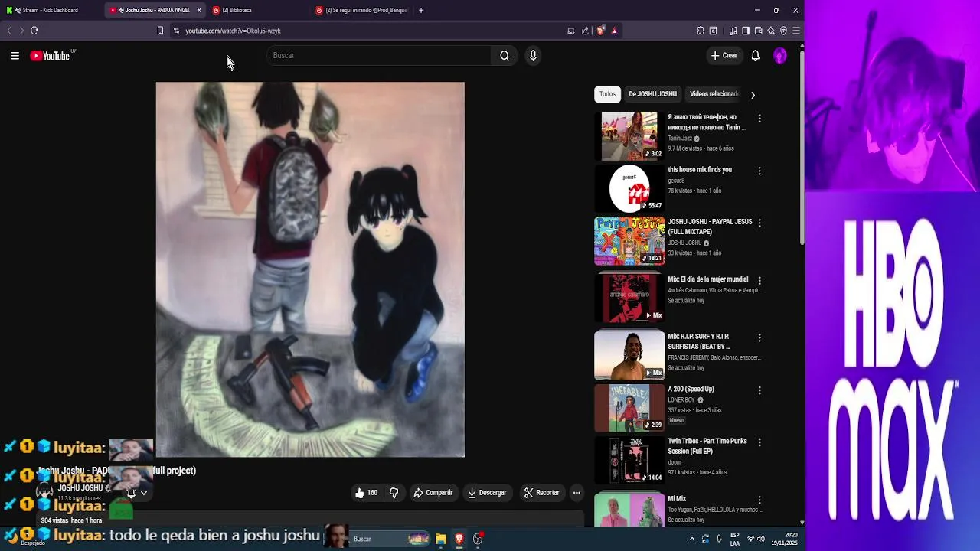Open Brave Wallet icon
980x551 pixels.
point(758,31)
